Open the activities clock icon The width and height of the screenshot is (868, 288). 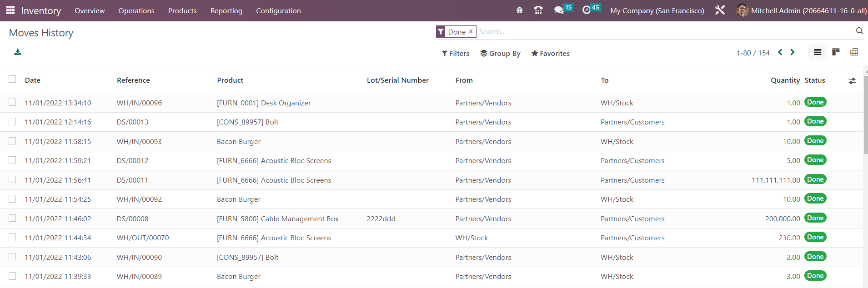(587, 10)
